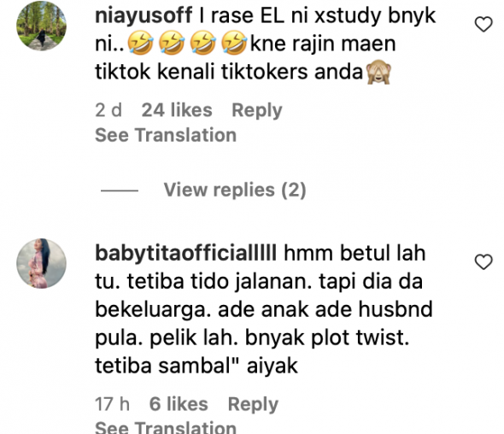The image size is (504, 434).
Task: Select the "tiktok kenali tiktokers anda" text
Action: tap(229, 72)
